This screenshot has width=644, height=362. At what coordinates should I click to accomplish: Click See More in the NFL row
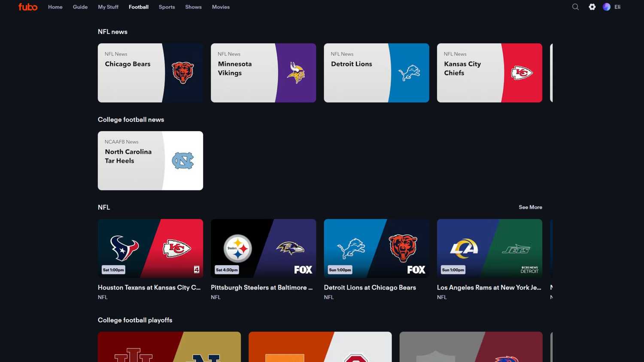click(x=530, y=207)
